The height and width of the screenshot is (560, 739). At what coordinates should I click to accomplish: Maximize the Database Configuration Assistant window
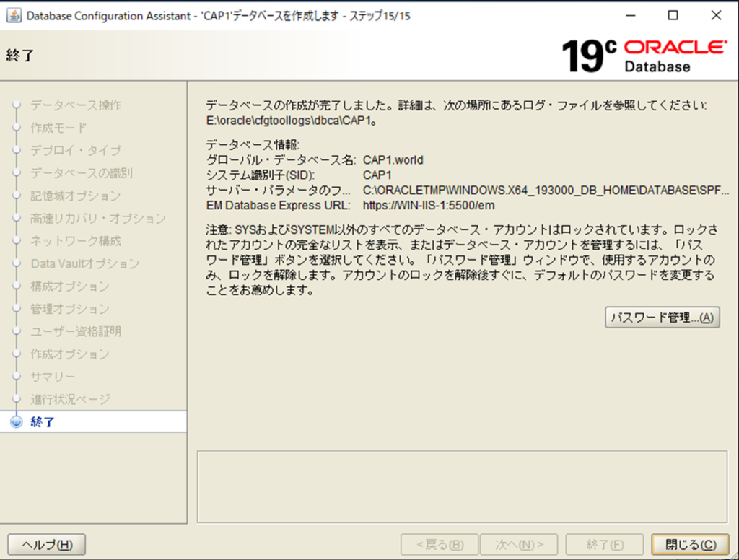pyautogui.click(x=673, y=16)
